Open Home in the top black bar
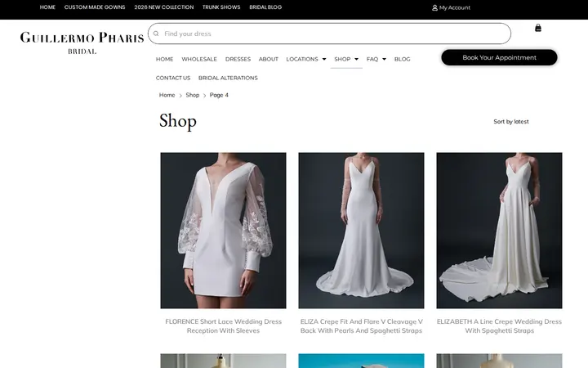588x368 pixels. tap(47, 7)
